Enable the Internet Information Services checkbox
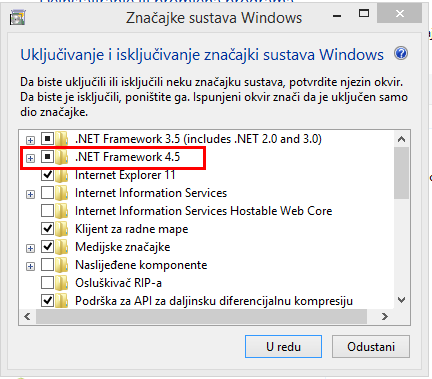This screenshot has height=379, width=432. pyautogui.click(x=47, y=193)
